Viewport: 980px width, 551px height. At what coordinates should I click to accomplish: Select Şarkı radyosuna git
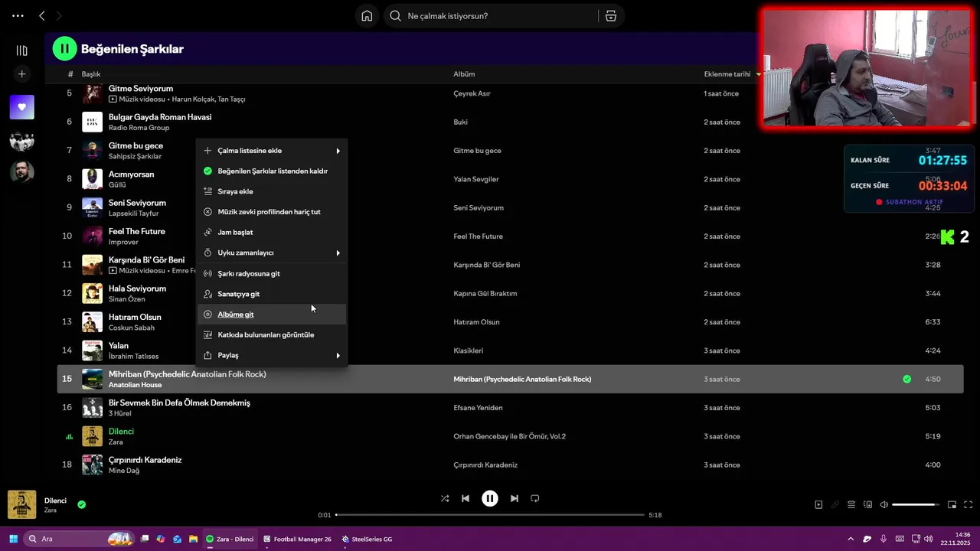[x=272, y=273]
